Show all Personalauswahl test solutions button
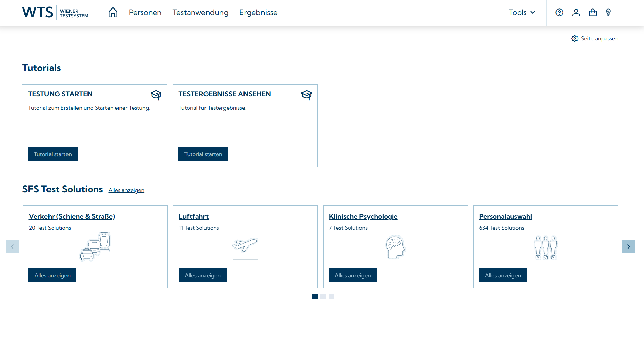 (503, 275)
